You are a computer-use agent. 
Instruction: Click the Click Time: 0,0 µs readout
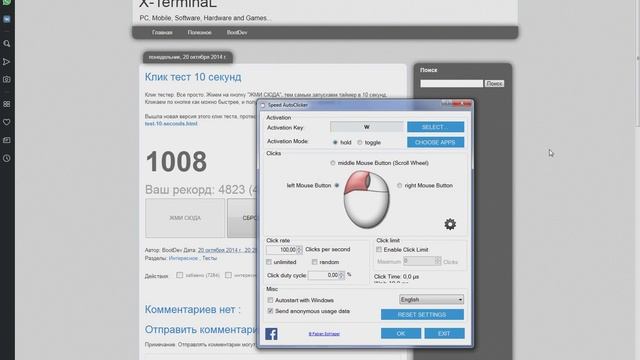(396, 276)
